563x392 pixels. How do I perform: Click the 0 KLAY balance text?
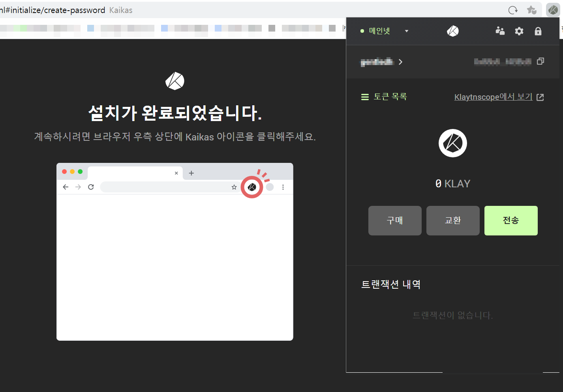click(x=453, y=184)
